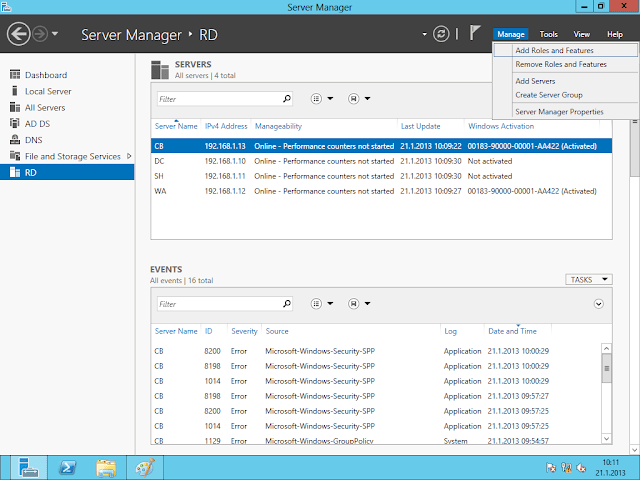The image size is (640, 480).
Task: Open PowerShell from the taskbar
Action: 66,467
